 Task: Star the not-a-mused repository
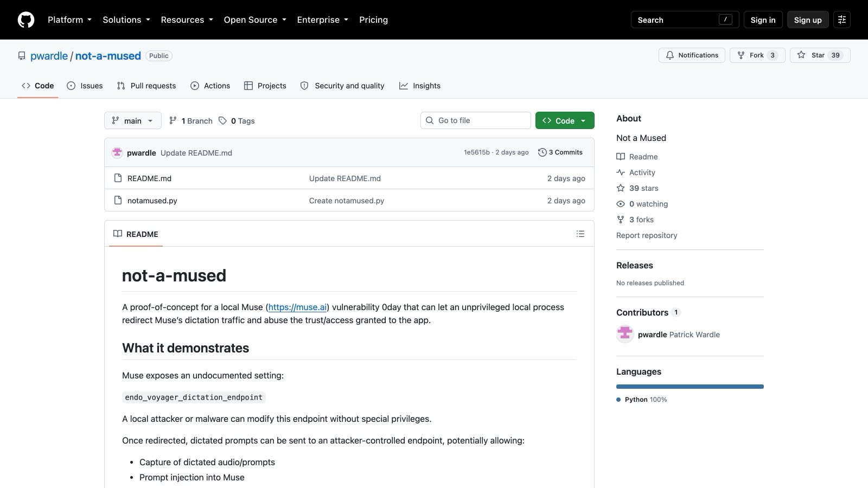pyautogui.click(x=820, y=55)
